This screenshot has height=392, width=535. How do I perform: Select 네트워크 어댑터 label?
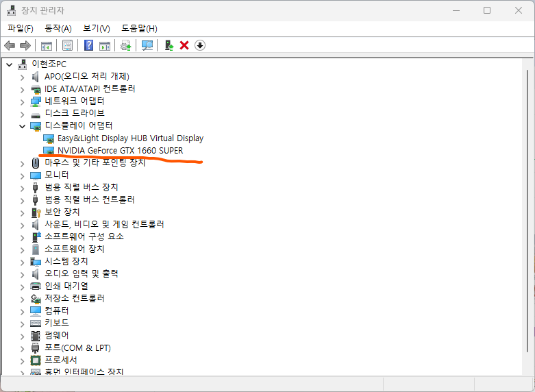[75, 101]
